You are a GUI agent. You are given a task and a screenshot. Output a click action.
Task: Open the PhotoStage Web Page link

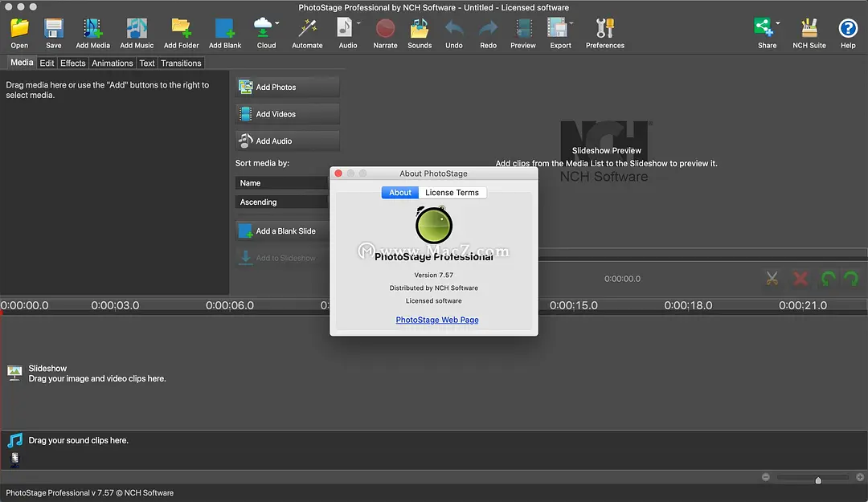pos(437,320)
